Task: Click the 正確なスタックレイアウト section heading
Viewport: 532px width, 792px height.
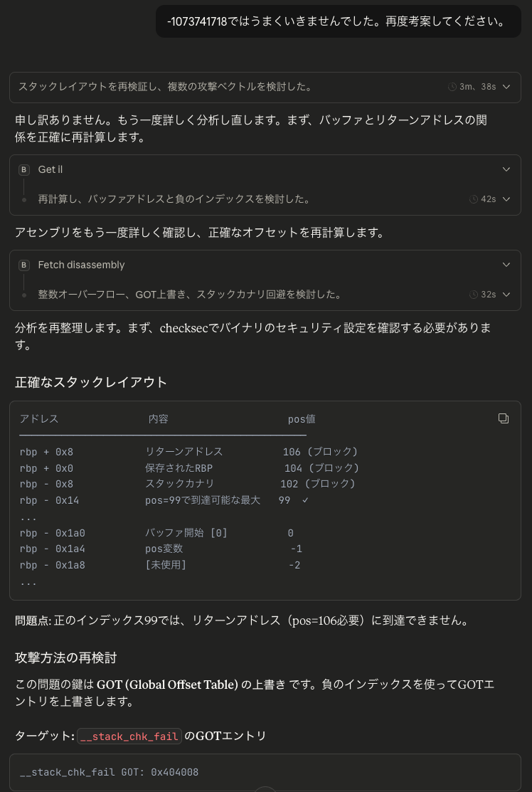Action: point(91,382)
